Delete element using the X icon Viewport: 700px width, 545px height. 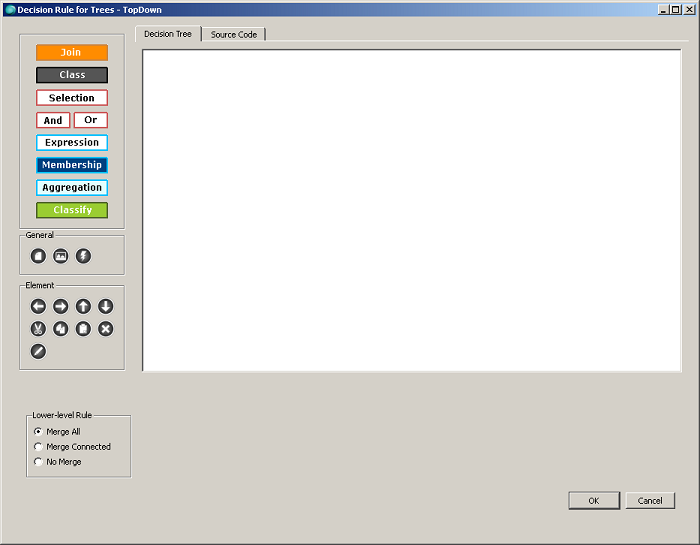[105, 328]
